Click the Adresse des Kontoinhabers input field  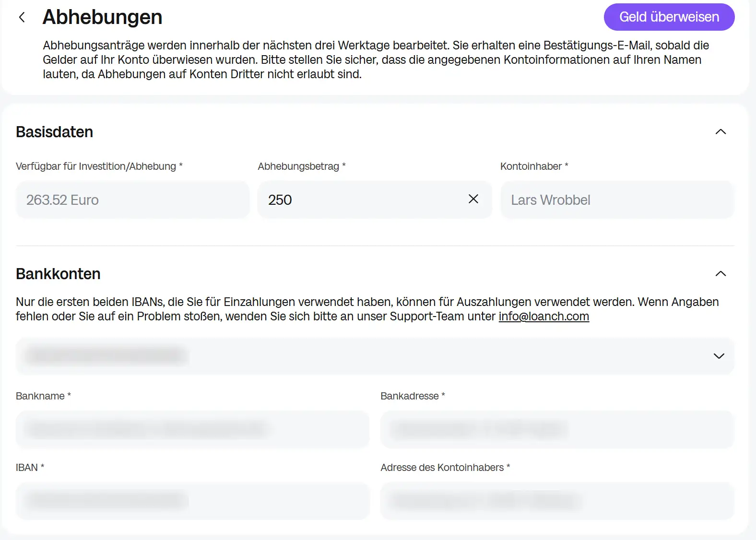click(x=557, y=501)
